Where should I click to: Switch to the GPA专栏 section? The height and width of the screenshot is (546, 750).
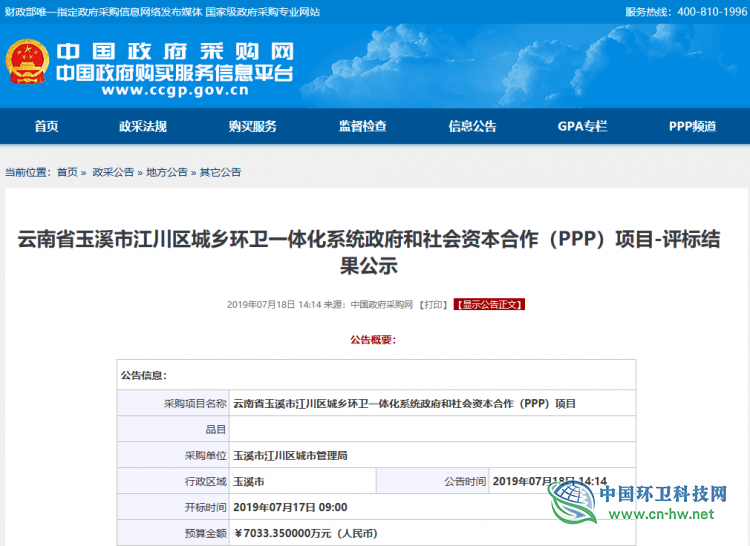point(582,126)
